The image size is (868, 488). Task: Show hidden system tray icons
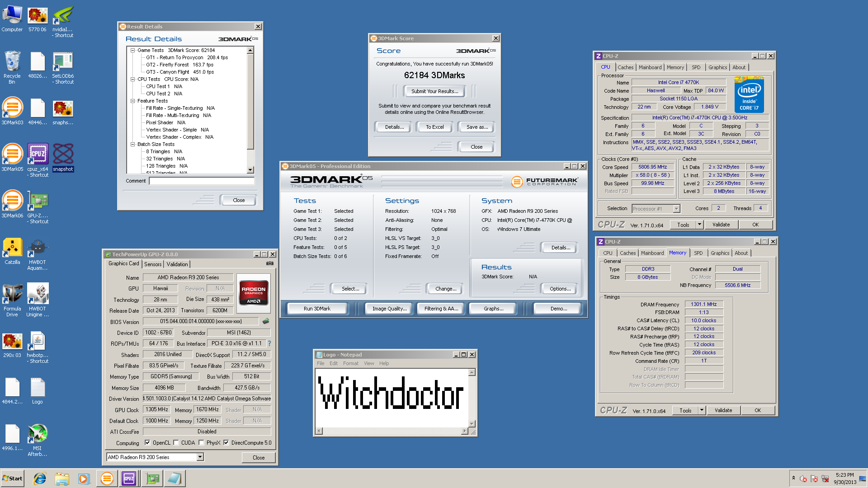(793, 479)
